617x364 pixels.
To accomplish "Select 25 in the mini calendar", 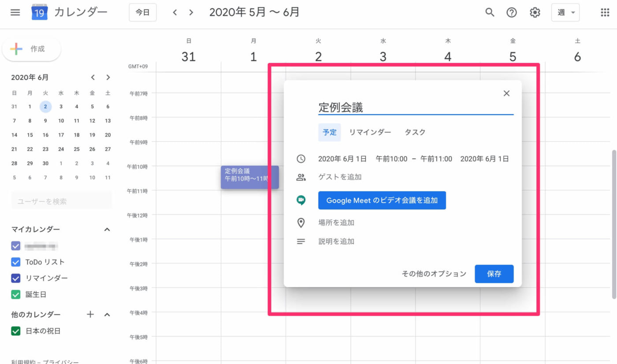I will [x=77, y=149].
